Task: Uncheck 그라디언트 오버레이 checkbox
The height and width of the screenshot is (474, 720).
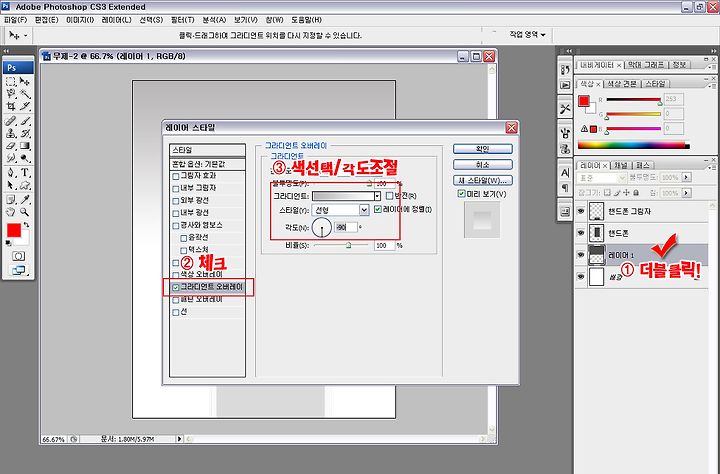Action: [x=175, y=288]
